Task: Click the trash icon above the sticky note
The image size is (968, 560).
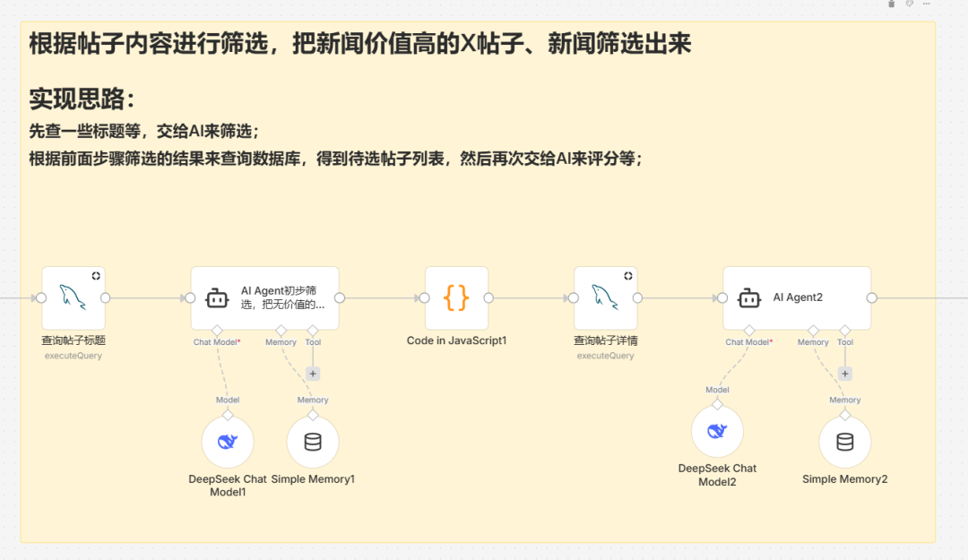Action: pos(892,4)
